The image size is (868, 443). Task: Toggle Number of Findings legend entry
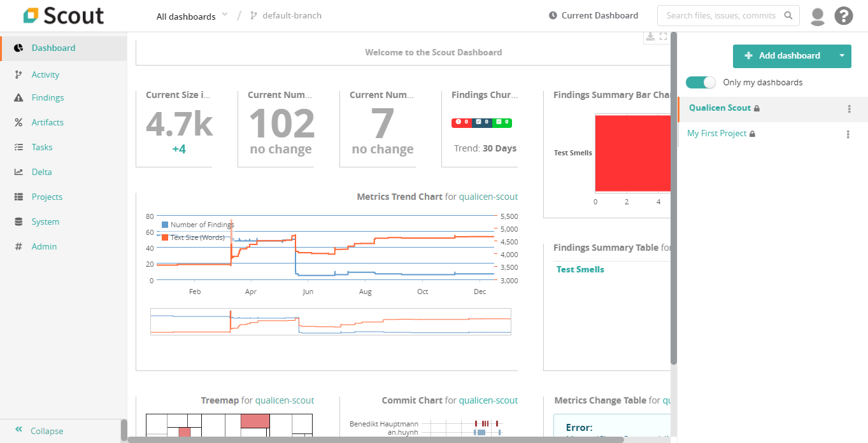(197, 225)
